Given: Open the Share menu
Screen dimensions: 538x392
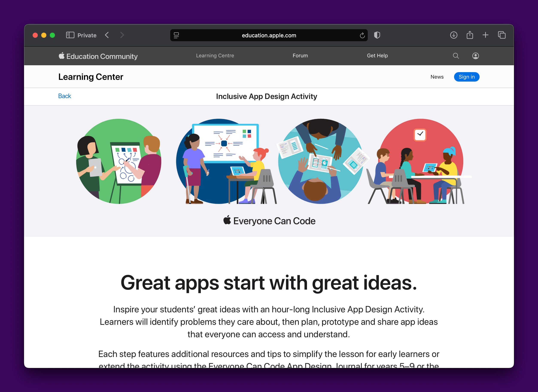Looking at the screenshot, I should 470,35.
